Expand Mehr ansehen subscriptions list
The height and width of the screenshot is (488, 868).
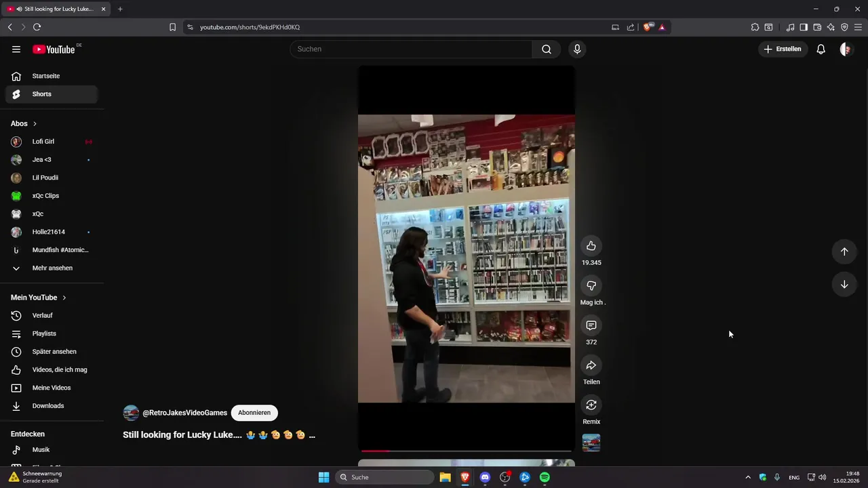(x=52, y=268)
